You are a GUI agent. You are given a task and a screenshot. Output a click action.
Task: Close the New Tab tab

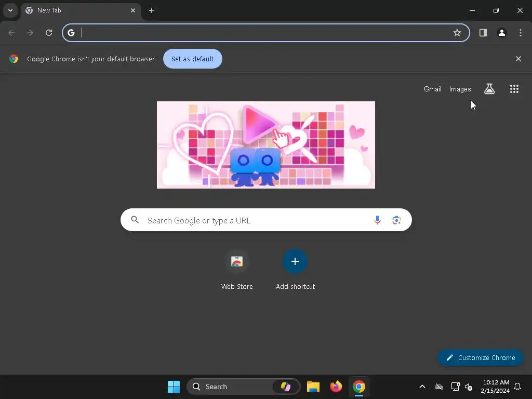[133, 10]
